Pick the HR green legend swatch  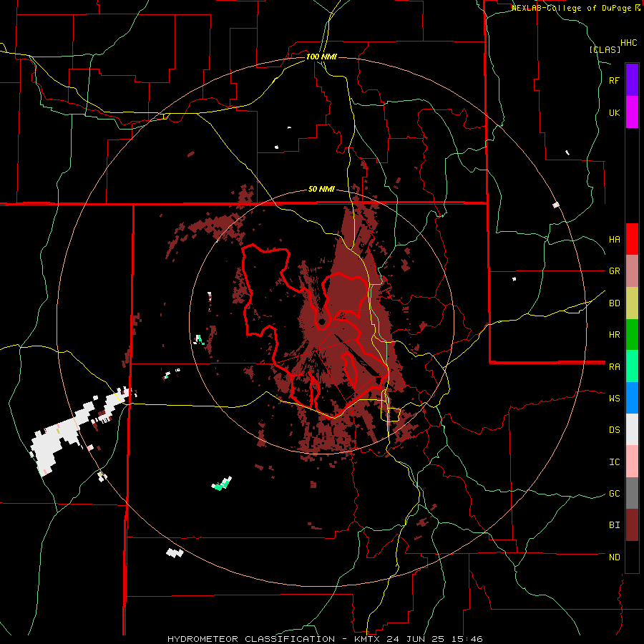point(632,335)
